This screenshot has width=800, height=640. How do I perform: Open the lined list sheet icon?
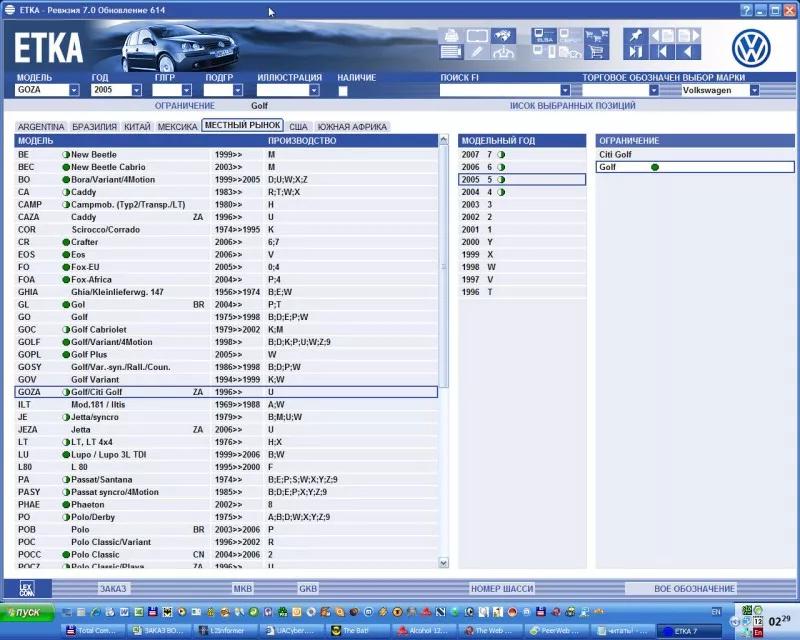[x=451, y=52]
